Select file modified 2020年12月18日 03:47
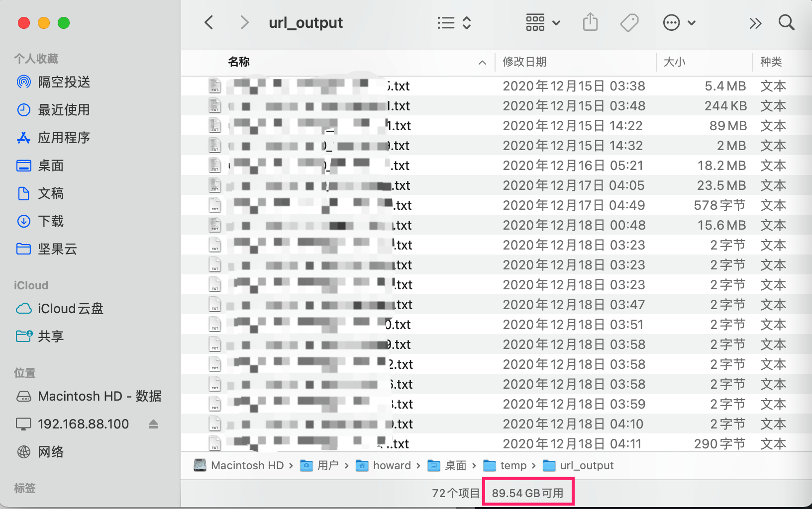 (497, 305)
